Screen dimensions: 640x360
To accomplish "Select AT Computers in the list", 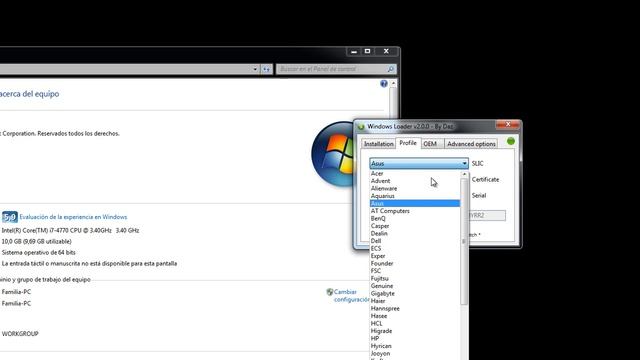I will click(415, 211).
